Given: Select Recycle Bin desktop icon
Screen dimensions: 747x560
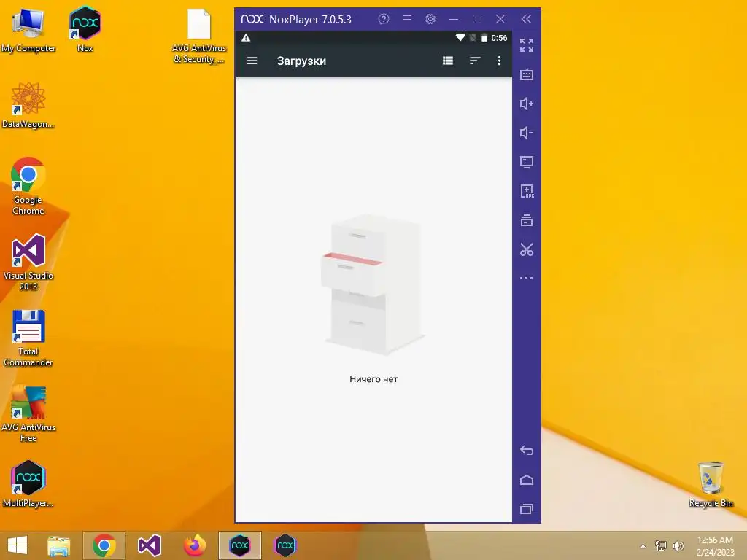Looking at the screenshot, I should click(x=711, y=485).
